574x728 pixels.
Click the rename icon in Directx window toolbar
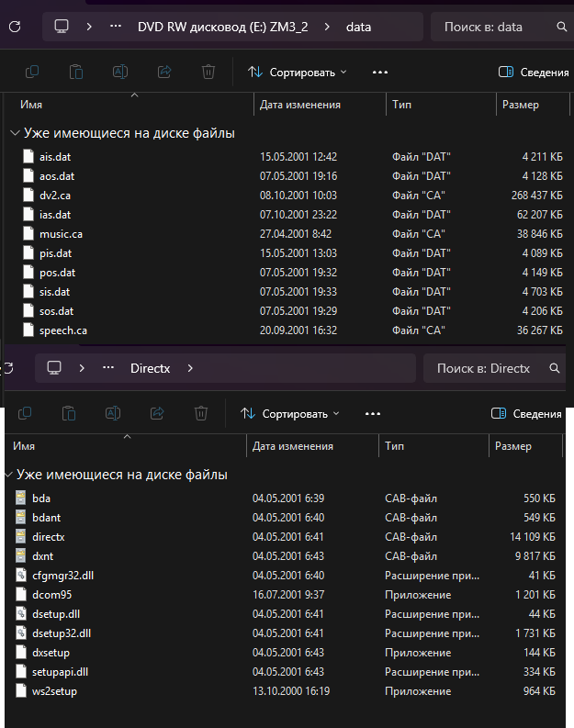coord(112,413)
